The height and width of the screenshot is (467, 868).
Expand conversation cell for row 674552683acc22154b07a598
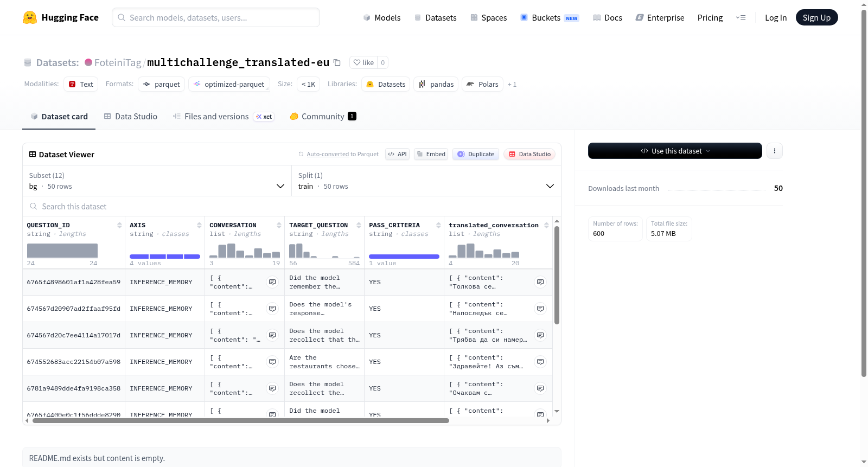[272, 362]
